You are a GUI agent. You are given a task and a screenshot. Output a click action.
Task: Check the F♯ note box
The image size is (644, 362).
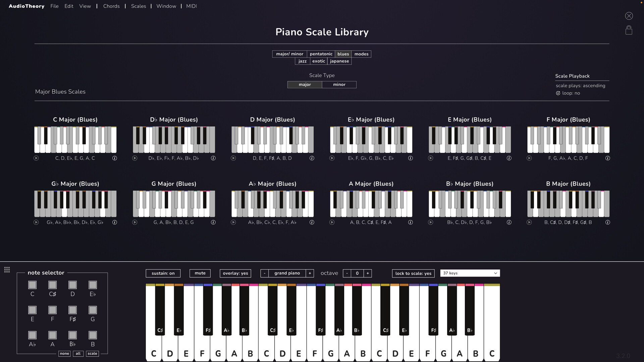click(72, 310)
